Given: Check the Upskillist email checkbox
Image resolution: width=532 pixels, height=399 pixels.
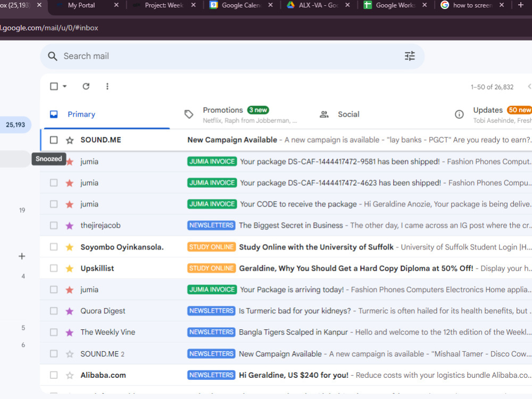Looking at the screenshot, I should coord(54,268).
